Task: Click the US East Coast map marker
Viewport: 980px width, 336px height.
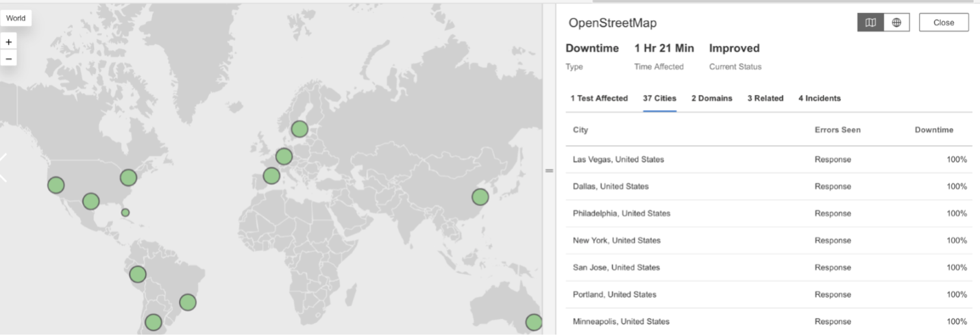Action: [128, 178]
